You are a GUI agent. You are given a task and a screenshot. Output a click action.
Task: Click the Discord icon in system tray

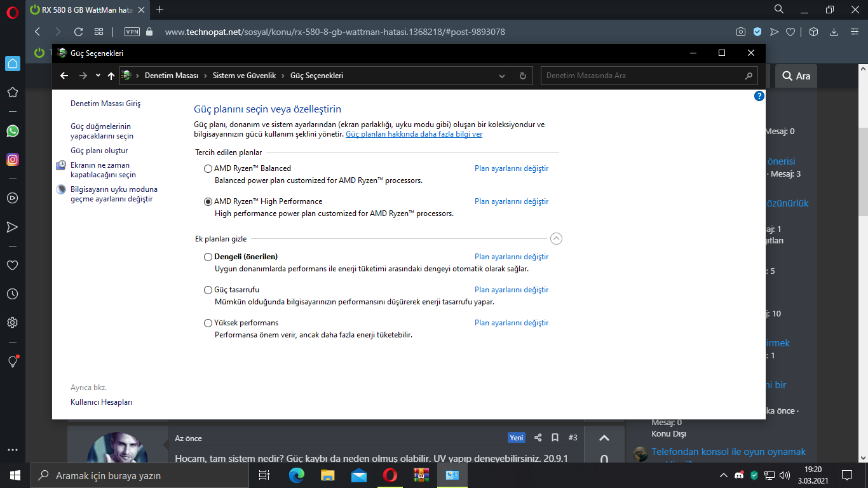point(739,475)
